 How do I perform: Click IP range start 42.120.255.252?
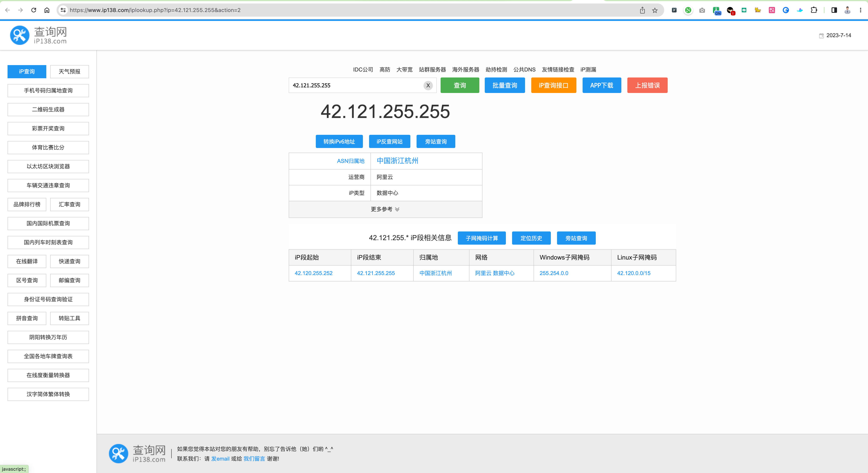313,273
